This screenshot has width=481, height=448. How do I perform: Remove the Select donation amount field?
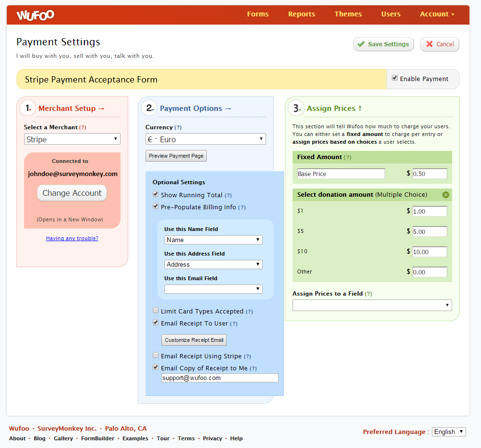click(x=446, y=195)
